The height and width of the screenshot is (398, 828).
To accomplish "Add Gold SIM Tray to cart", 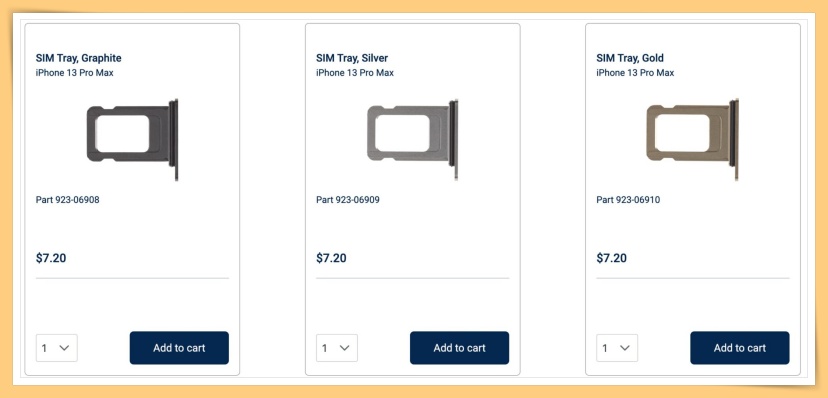I will click(740, 348).
